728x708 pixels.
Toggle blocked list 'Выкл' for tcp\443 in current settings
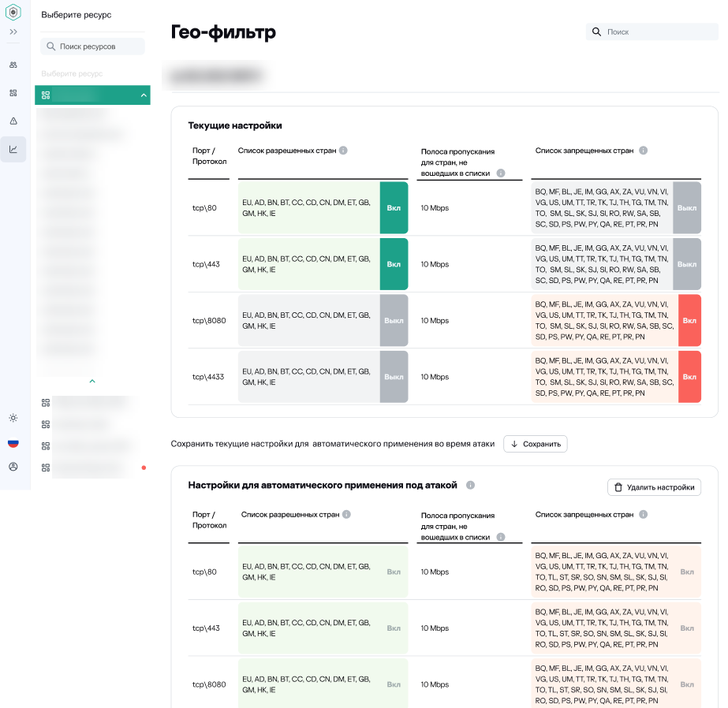pyautogui.click(x=687, y=264)
